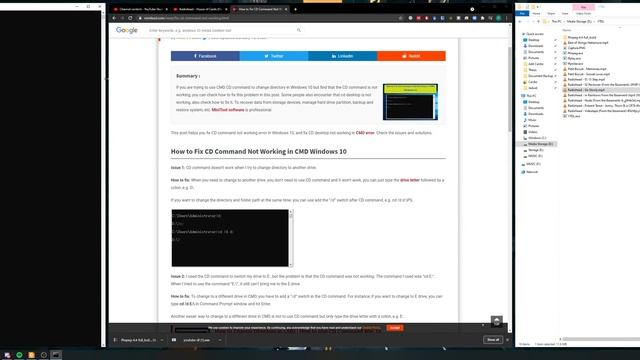Open Videos under This PC
Image resolution: width=640 pixels, height=360 pixels.
[x=532, y=132]
